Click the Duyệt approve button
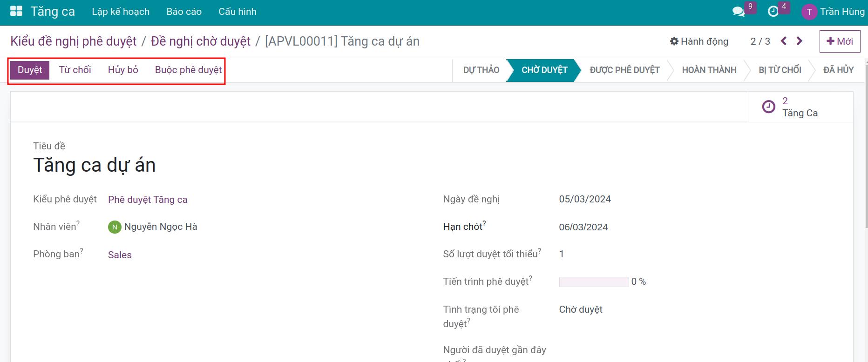 (30, 70)
